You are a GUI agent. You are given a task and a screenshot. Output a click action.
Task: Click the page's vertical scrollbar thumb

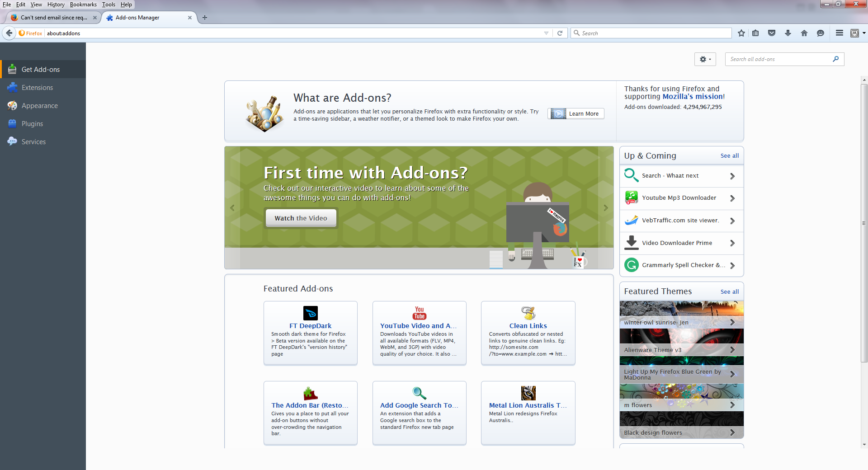[x=864, y=223]
